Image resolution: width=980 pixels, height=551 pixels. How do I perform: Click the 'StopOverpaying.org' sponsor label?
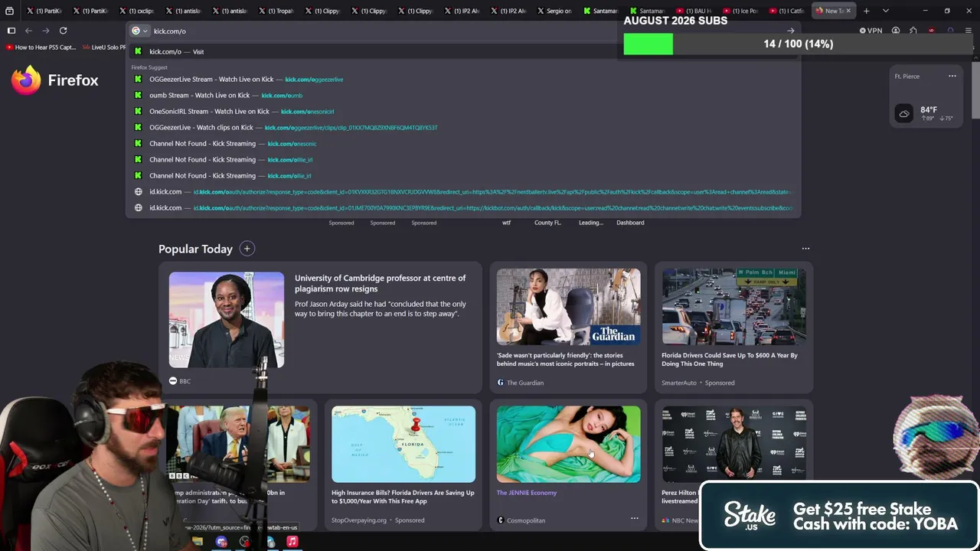pos(359,520)
